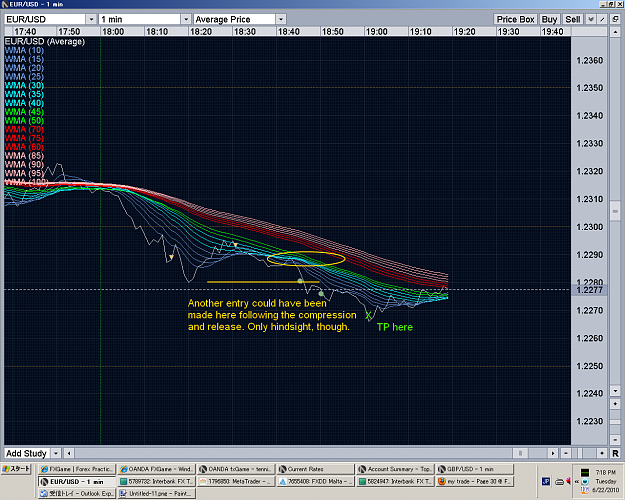This screenshot has height=500, width=625.
Task: Click the 1.2300 price axis label
Action: (x=590, y=227)
